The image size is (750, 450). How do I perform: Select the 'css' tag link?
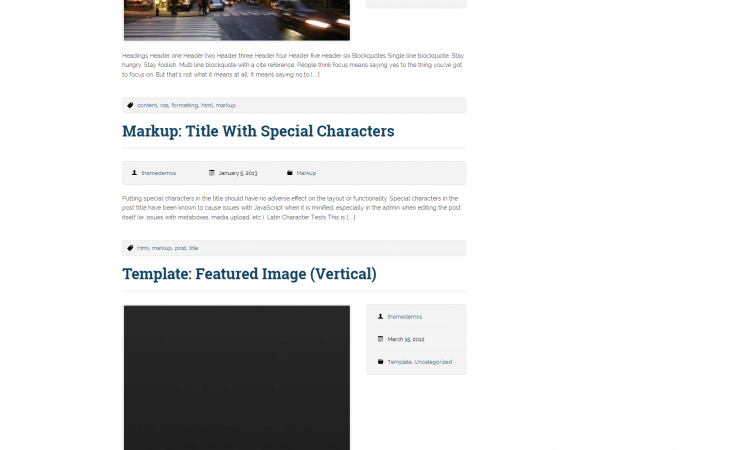click(164, 105)
